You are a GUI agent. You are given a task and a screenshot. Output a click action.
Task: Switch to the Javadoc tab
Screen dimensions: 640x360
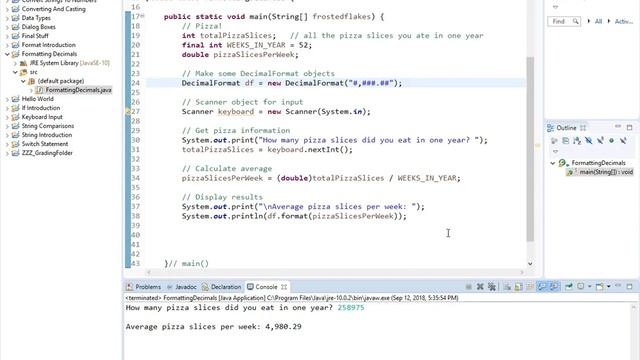[x=182, y=287]
